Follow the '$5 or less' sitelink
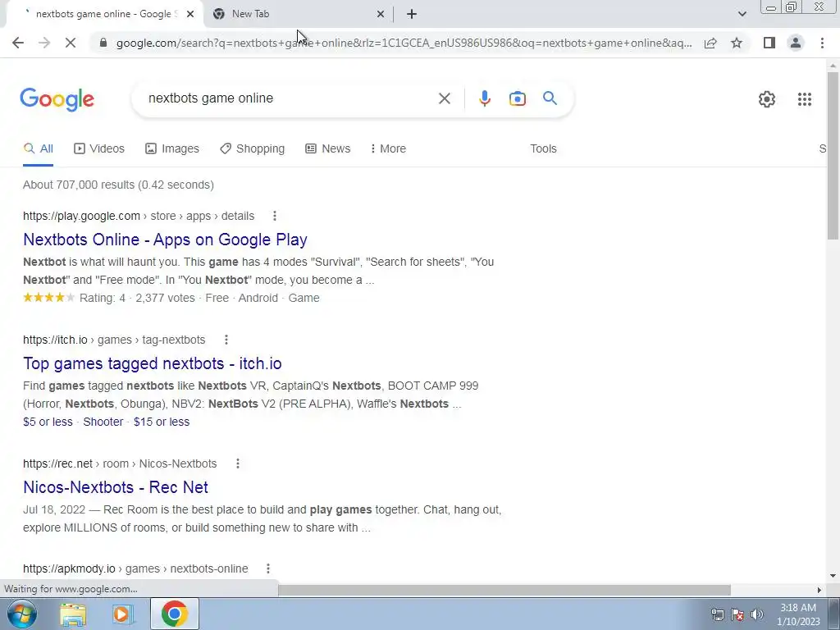This screenshot has height=630, width=840. pyautogui.click(x=48, y=422)
